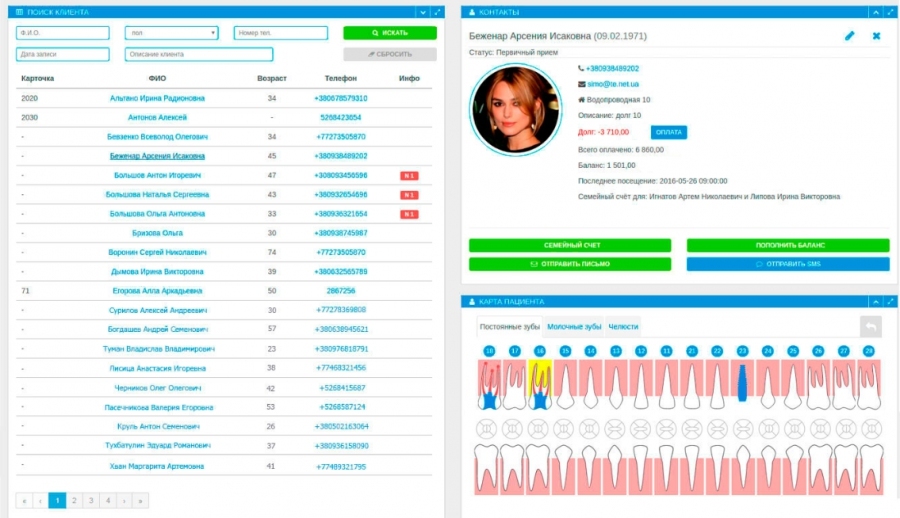
Task: Open the 'пол' gender dropdown
Action: (x=172, y=33)
